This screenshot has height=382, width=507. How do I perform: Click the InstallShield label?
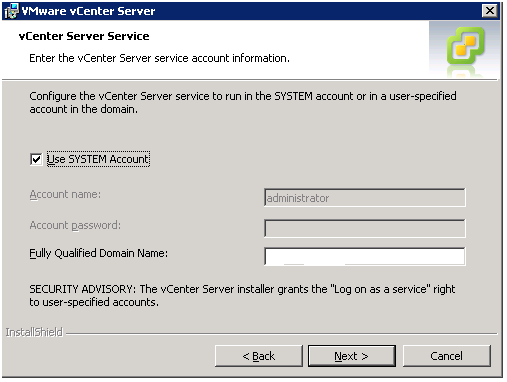click(34, 332)
